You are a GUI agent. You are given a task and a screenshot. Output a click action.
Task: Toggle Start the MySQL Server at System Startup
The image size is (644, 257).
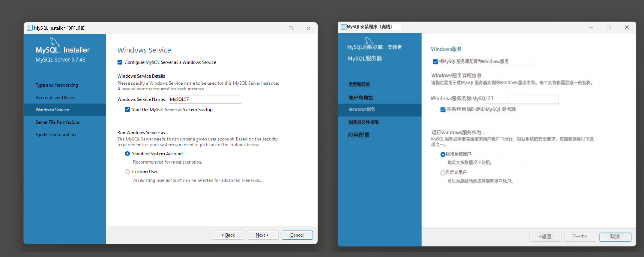pos(127,109)
